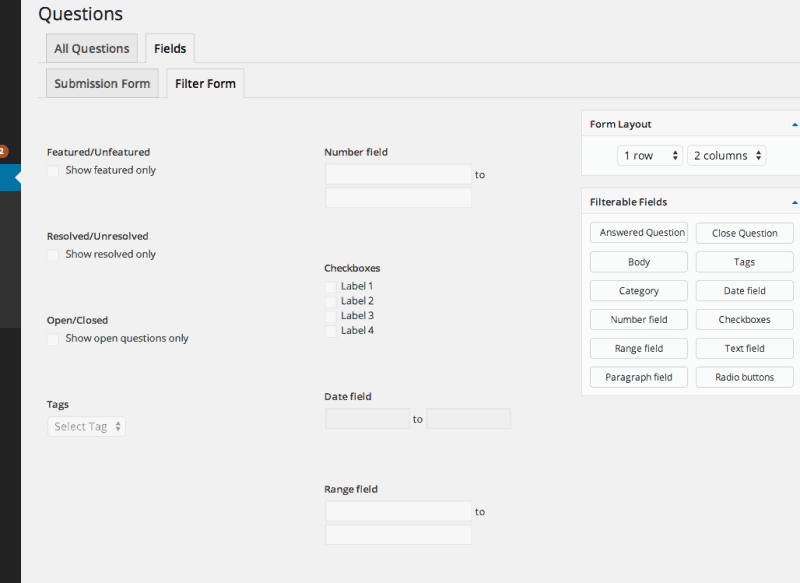Open the rows count dropdown
Screen dimensions: 800x583
coord(650,156)
